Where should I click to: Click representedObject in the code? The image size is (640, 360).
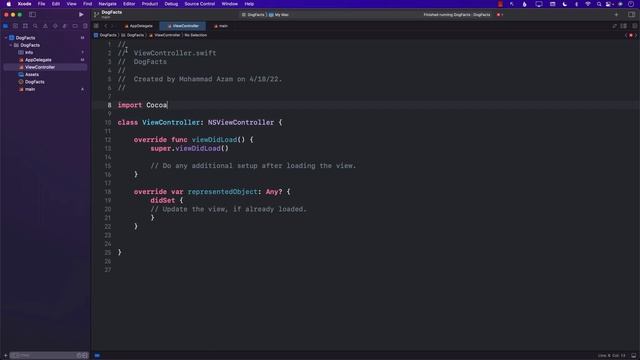(222, 191)
